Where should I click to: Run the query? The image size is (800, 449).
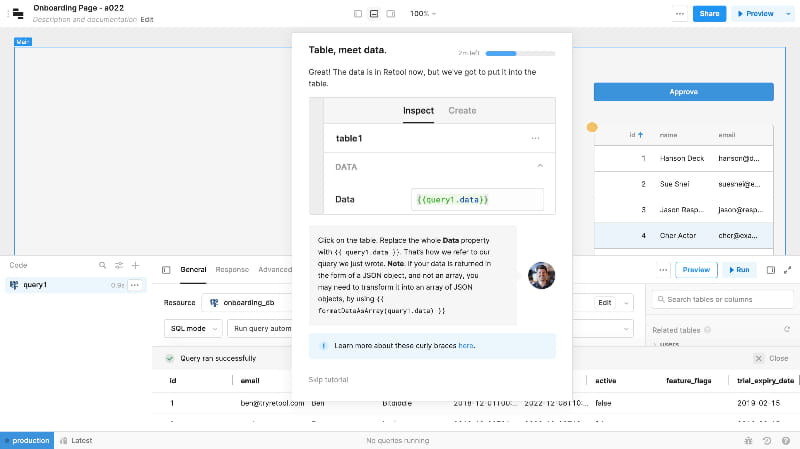[739, 270]
